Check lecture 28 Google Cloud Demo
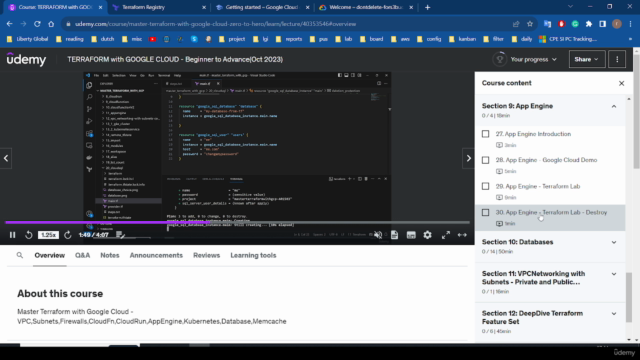 coord(485,160)
